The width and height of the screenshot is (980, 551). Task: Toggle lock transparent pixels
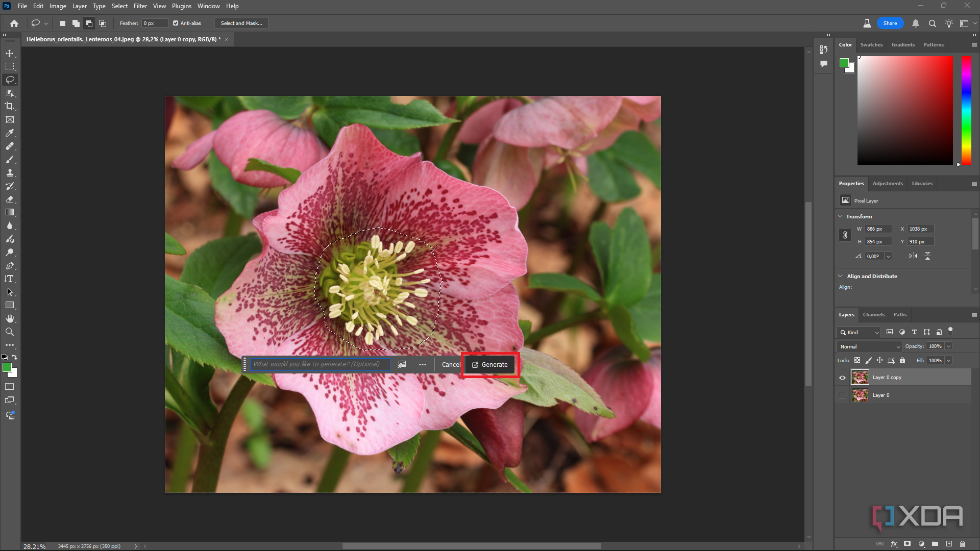(857, 360)
